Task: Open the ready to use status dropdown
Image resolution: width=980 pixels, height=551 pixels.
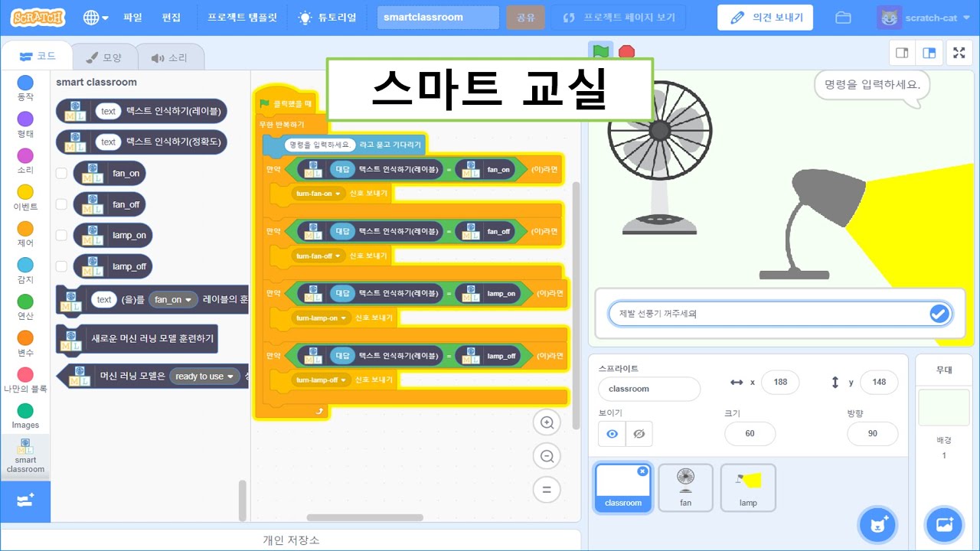Action: [x=205, y=376]
